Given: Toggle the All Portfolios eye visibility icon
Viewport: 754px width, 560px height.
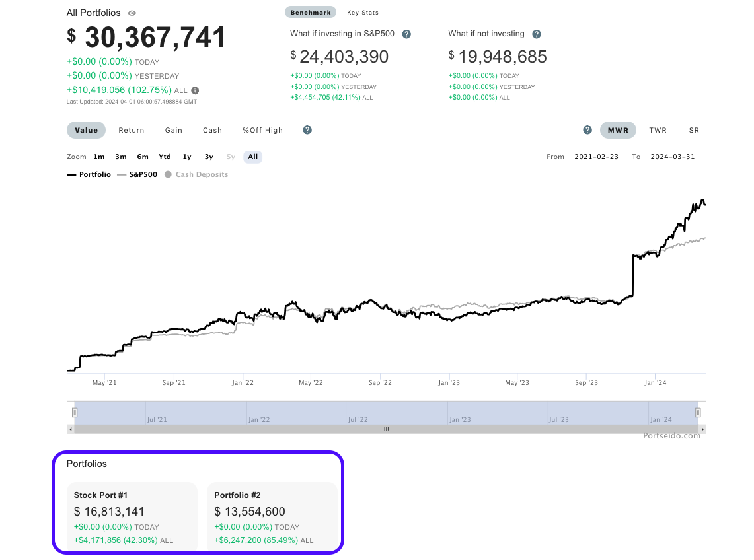Looking at the screenshot, I should (x=132, y=13).
